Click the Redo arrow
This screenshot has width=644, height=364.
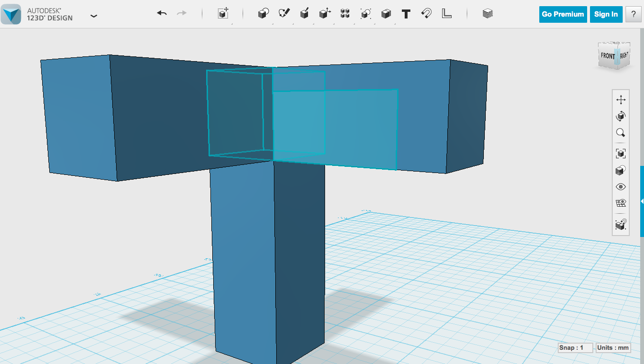181,13
